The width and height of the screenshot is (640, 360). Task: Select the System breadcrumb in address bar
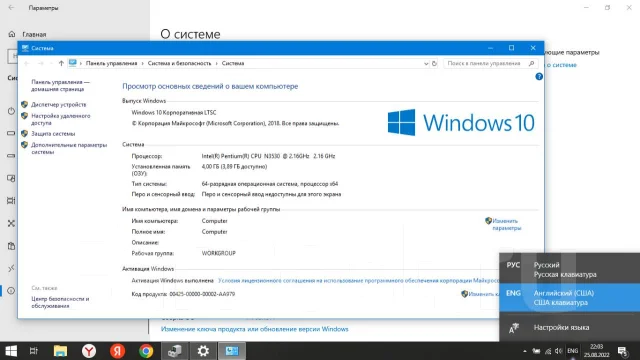pos(233,63)
